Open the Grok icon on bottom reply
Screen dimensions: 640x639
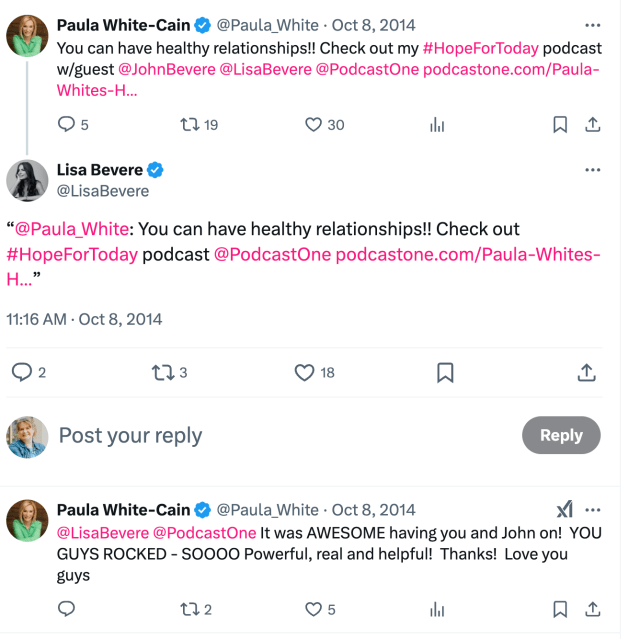point(564,509)
